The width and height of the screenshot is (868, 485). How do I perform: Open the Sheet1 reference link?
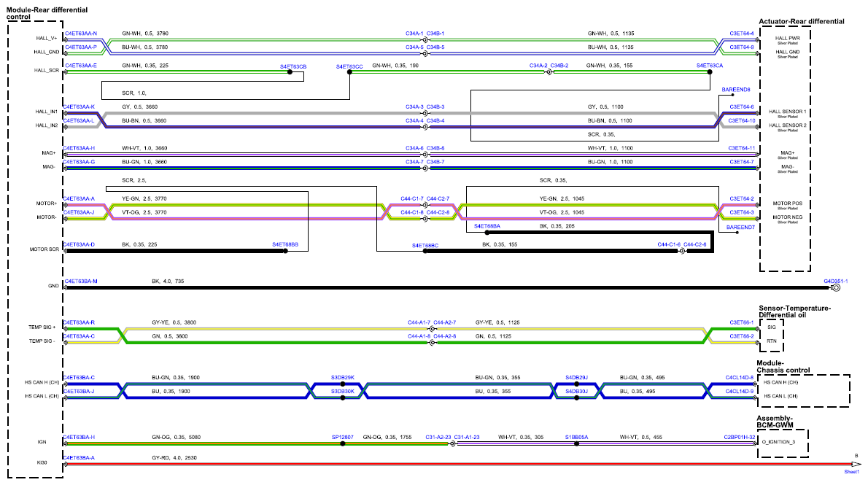851,472
